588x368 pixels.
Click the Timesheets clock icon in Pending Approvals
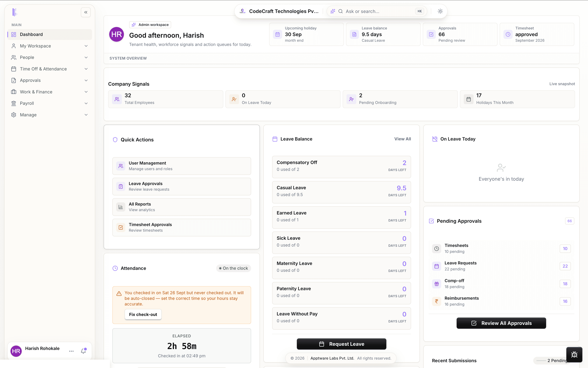point(437,248)
